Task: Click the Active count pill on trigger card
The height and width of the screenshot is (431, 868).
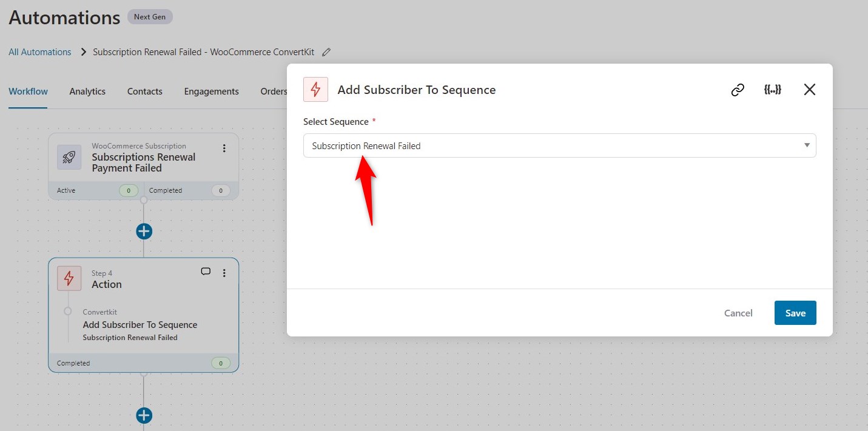Action: pyautogui.click(x=128, y=190)
